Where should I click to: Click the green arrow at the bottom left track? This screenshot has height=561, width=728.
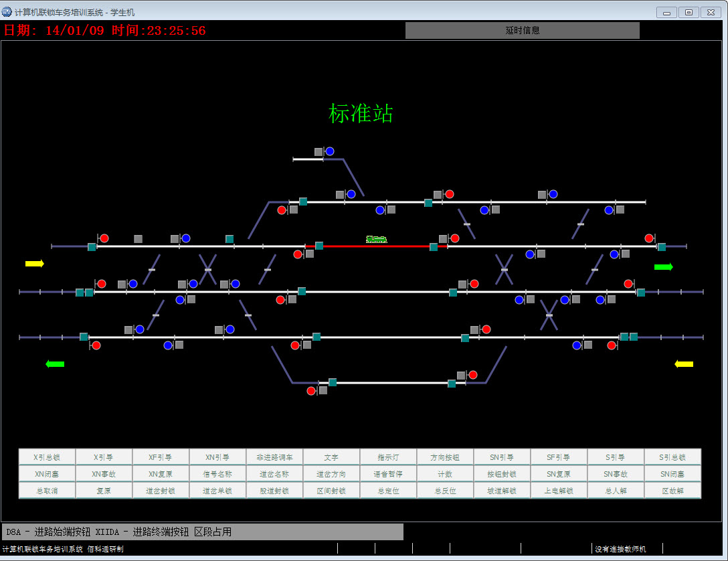pyautogui.click(x=56, y=364)
